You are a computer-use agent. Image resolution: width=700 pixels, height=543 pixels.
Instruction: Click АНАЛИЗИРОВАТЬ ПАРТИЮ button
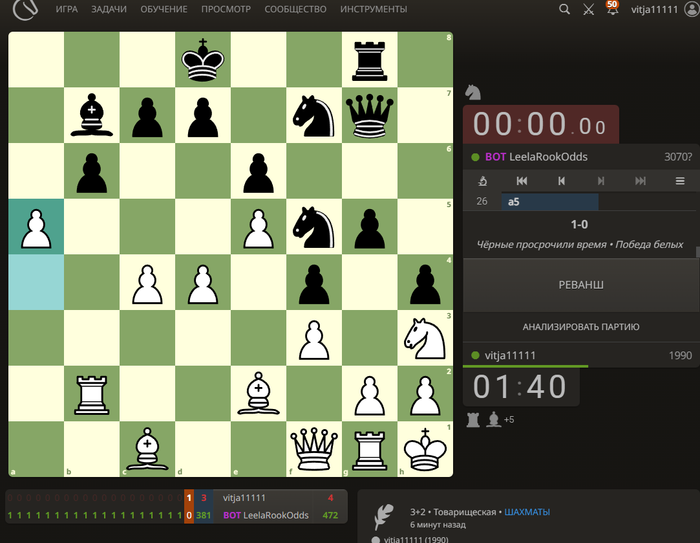pyautogui.click(x=581, y=327)
